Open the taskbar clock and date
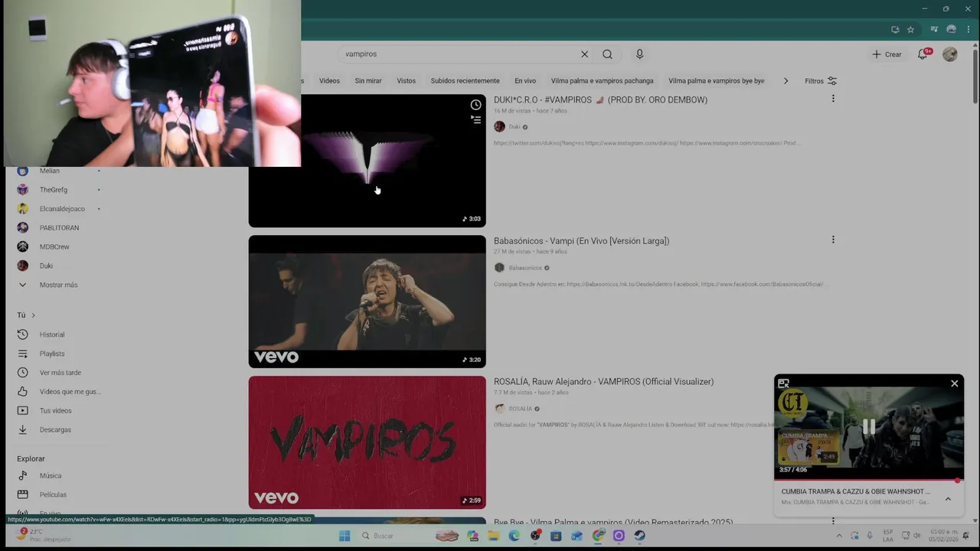980x551 pixels. coord(943,536)
